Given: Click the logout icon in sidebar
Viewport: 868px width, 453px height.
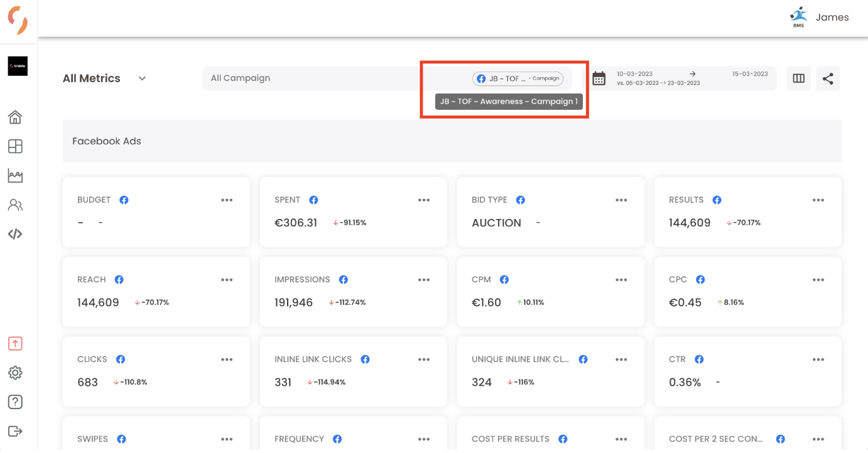Looking at the screenshot, I should click(x=15, y=431).
